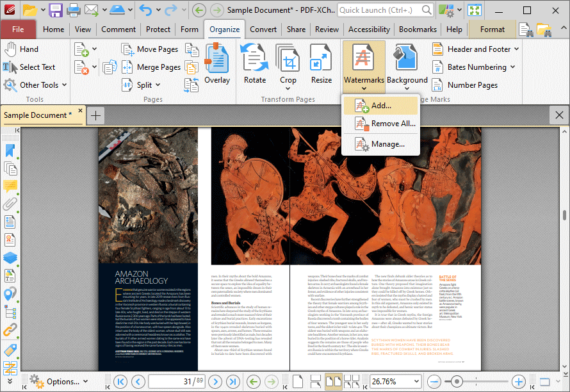This screenshot has width=570, height=392.
Task: Select Manage in the Watermarks menu
Action: pos(387,144)
